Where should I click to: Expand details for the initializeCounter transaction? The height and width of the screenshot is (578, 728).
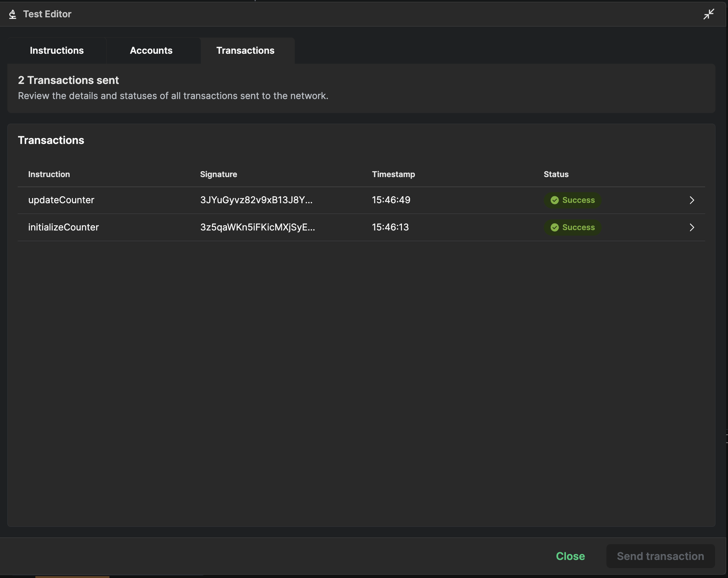(692, 228)
